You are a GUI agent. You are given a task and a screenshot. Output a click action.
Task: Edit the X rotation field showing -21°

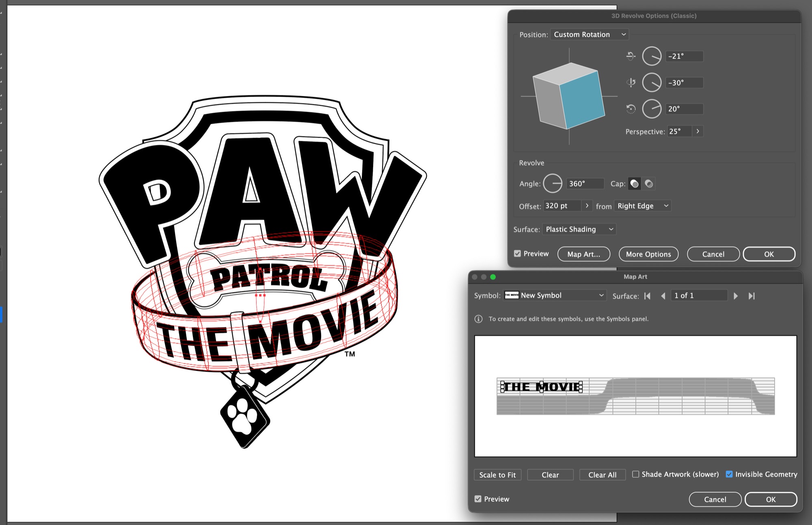coord(685,56)
